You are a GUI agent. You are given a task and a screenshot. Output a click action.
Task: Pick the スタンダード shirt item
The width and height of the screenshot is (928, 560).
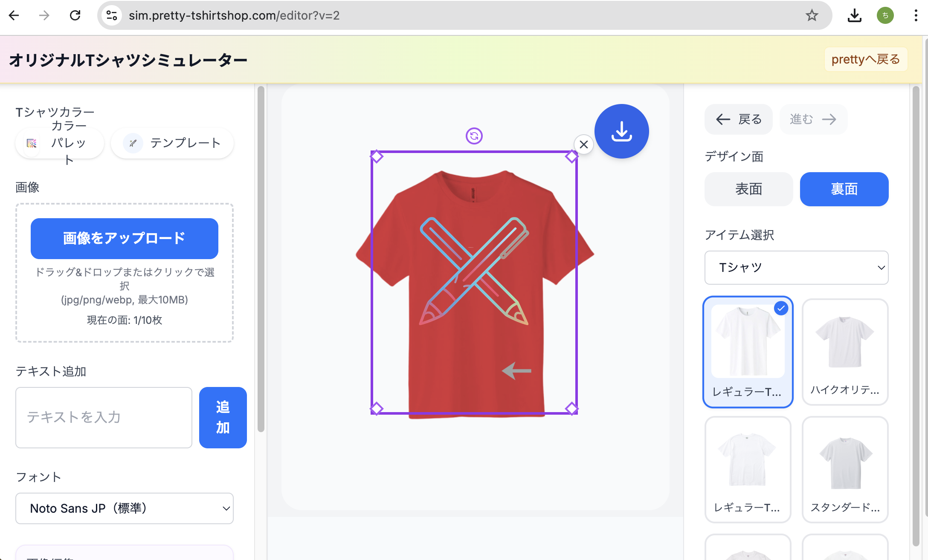pos(845,469)
